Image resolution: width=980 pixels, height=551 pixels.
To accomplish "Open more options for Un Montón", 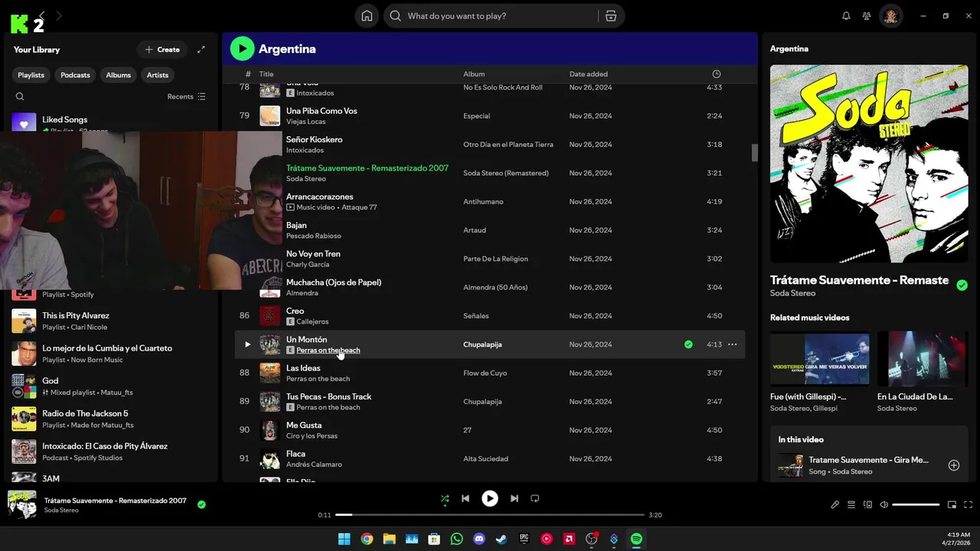I will click(x=733, y=344).
